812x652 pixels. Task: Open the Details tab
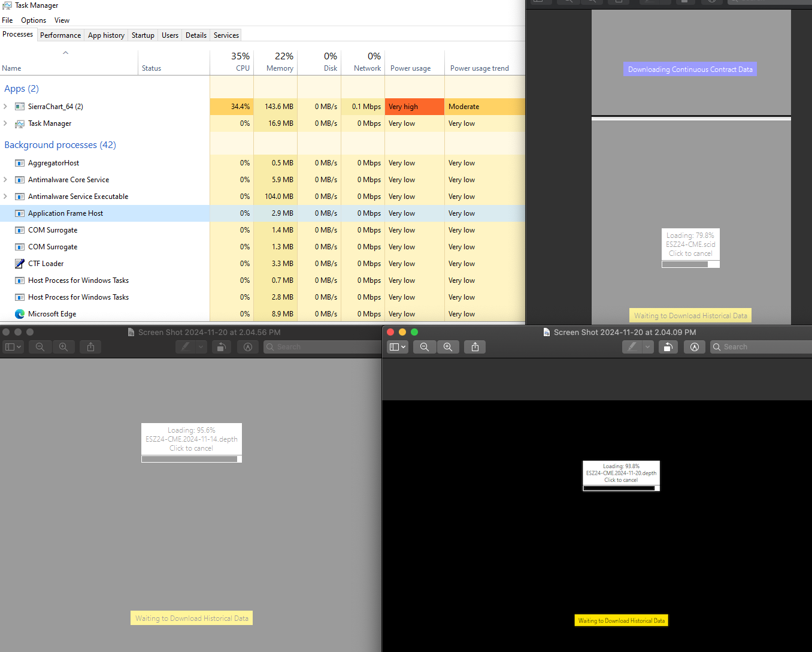coord(196,35)
